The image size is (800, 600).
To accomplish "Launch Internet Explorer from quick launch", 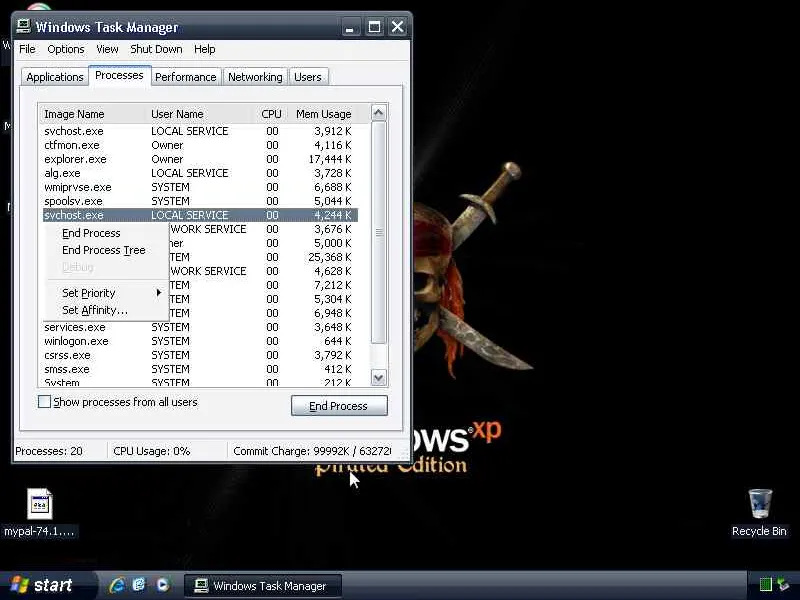I will [x=117, y=585].
